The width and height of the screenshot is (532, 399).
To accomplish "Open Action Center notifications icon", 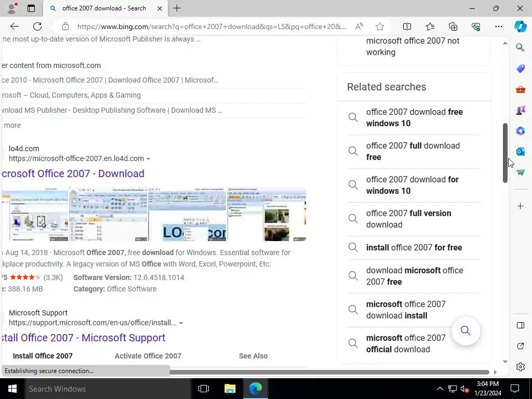I will pos(515,389).
